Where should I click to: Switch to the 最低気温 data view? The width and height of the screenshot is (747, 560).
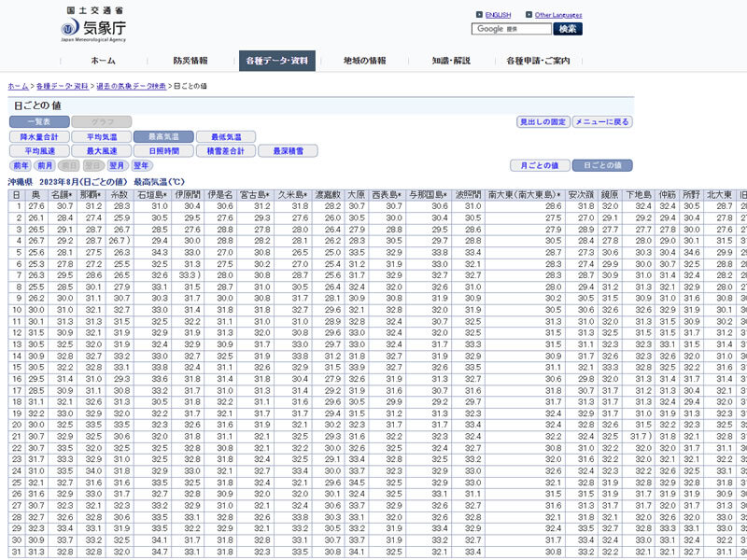(x=226, y=137)
